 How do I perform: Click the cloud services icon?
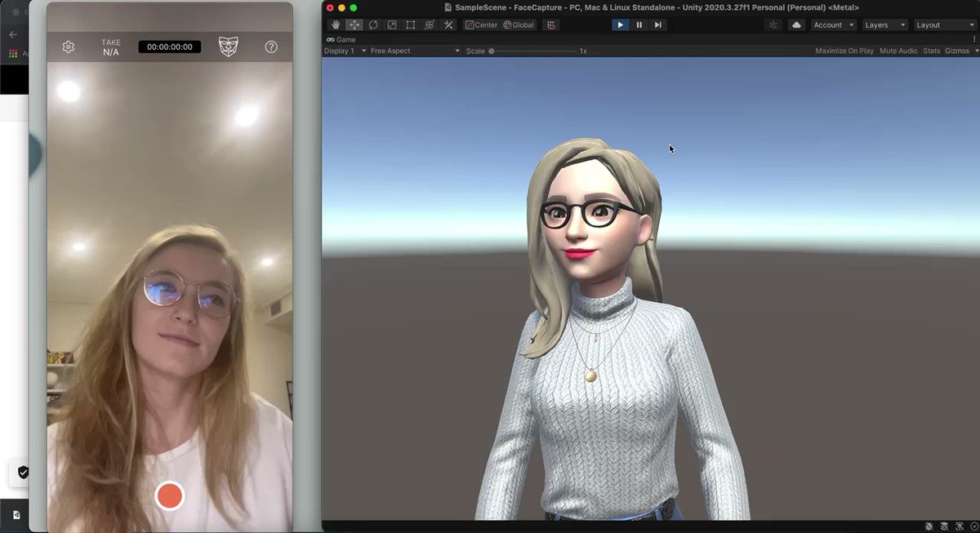pyautogui.click(x=796, y=25)
